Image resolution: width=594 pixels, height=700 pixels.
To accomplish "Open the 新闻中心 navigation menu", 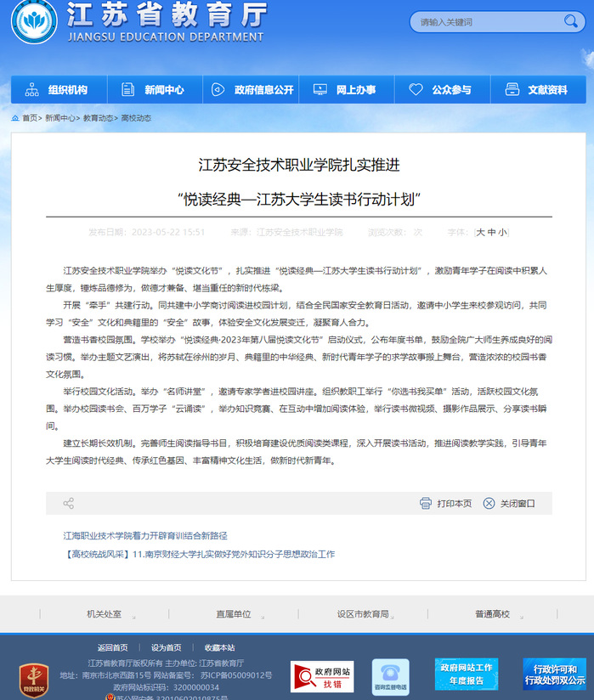I will (154, 90).
